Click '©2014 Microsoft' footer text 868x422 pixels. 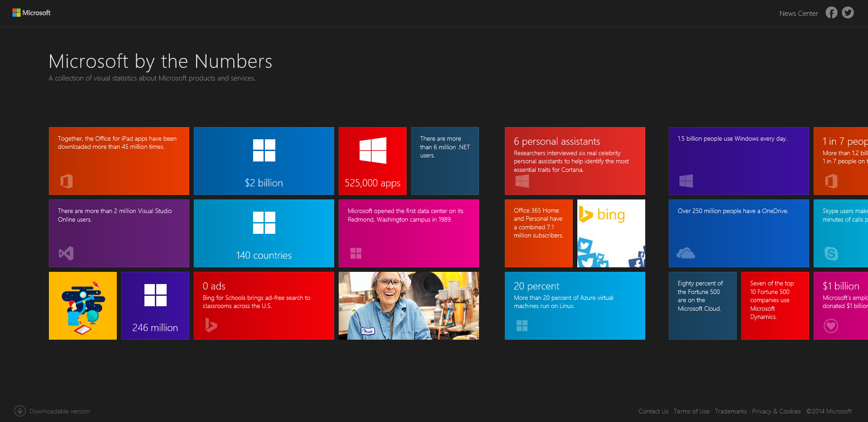point(829,411)
